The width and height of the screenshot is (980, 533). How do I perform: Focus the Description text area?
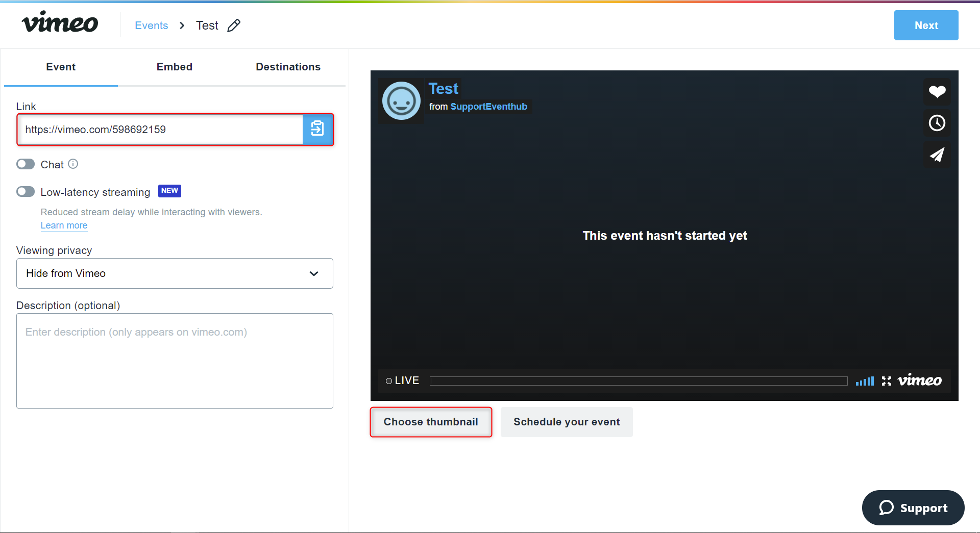click(175, 361)
